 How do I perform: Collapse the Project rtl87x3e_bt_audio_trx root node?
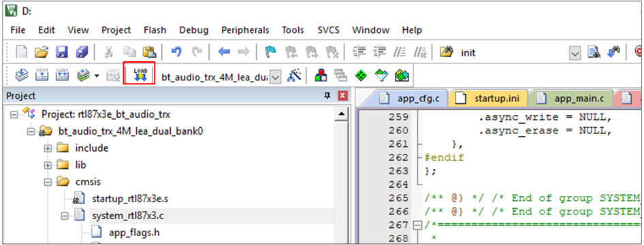click(14, 114)
